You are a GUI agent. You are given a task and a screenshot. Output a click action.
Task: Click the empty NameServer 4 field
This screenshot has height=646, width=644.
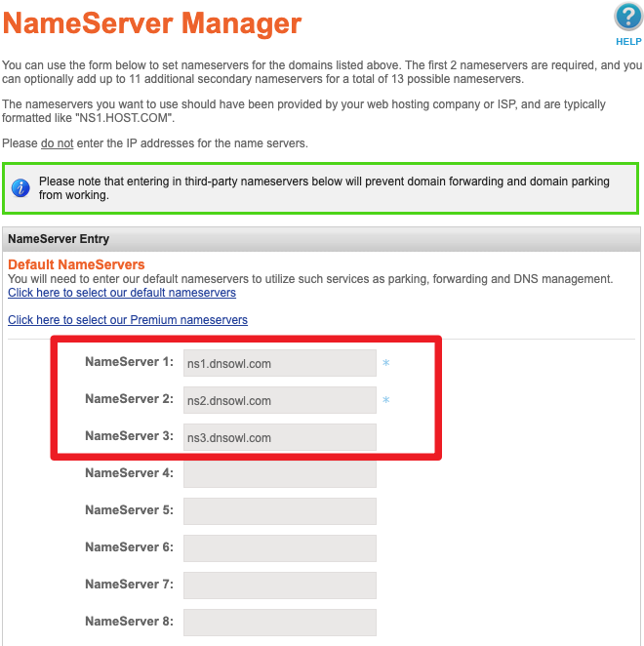pyautogui.click(x=280, y=474)
